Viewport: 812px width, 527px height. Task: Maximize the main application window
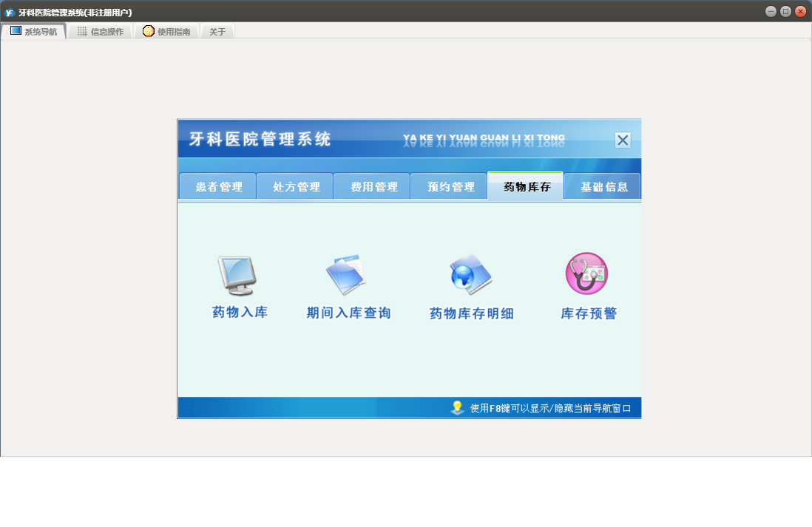pyautogui.click(x=785, y=11)
